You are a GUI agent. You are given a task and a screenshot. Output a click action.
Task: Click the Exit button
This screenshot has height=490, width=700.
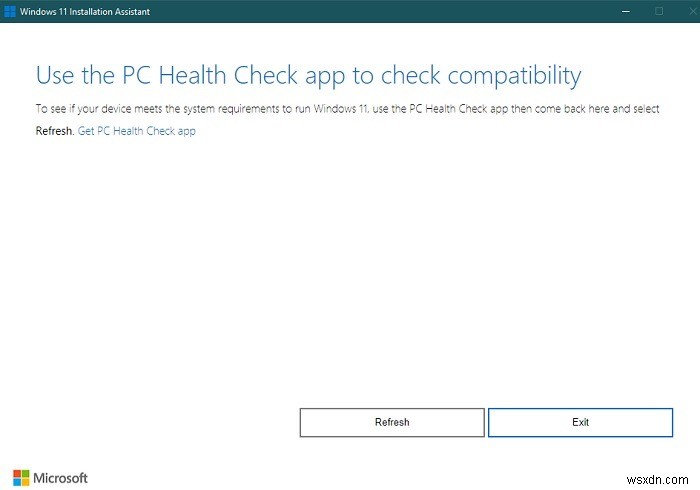click(x=580, y=422)
